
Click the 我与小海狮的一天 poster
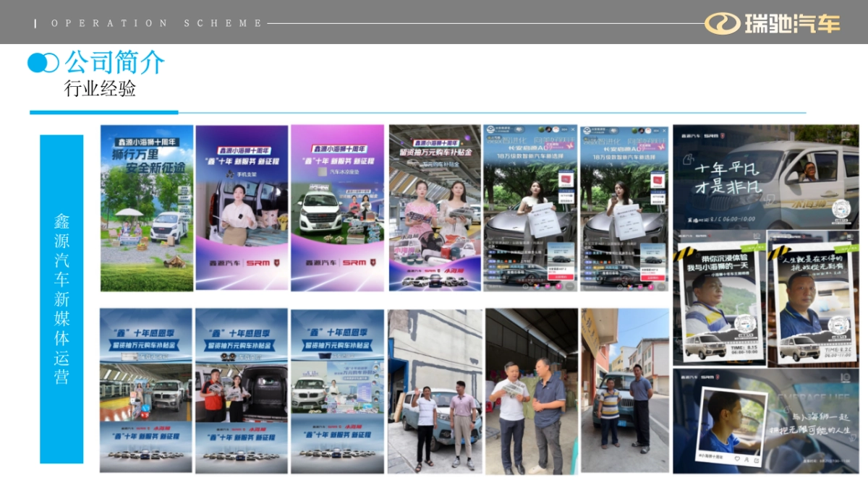(719, 298)
